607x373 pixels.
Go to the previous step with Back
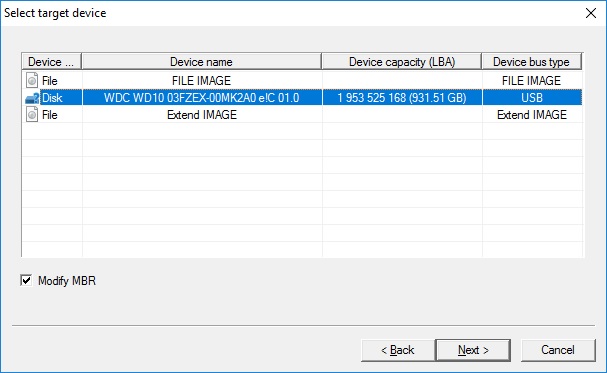[x=398, y=350]
